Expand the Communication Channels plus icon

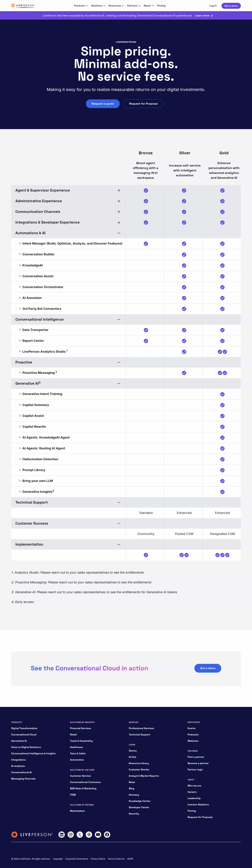point(119,212)
